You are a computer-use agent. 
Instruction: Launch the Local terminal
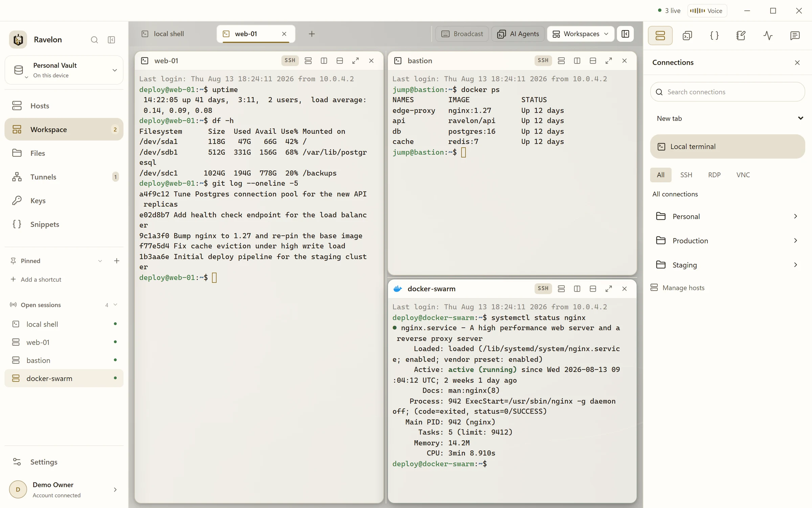point(727,147)
